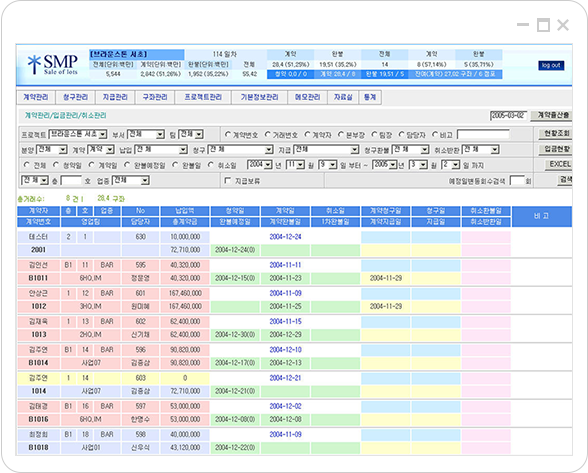Click the 2004-12-24 contract date
This screenshot has width=588, height=473.
click(285, 237)
